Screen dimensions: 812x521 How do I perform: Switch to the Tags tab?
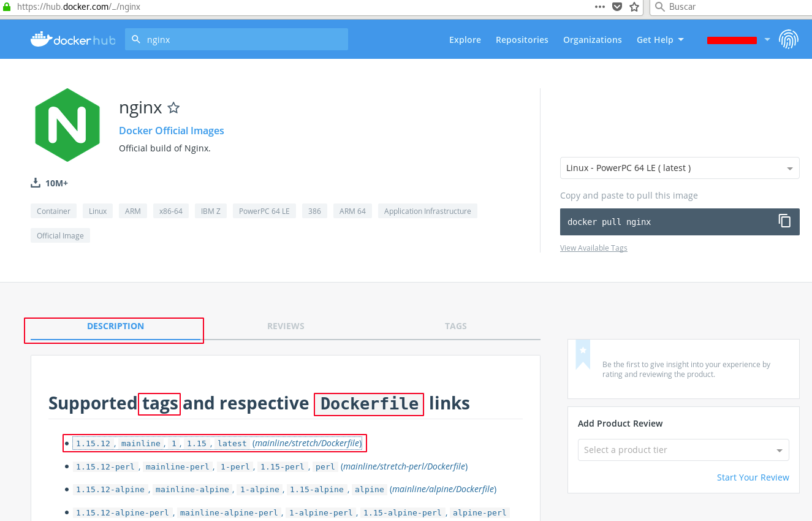tap(455, 326)
